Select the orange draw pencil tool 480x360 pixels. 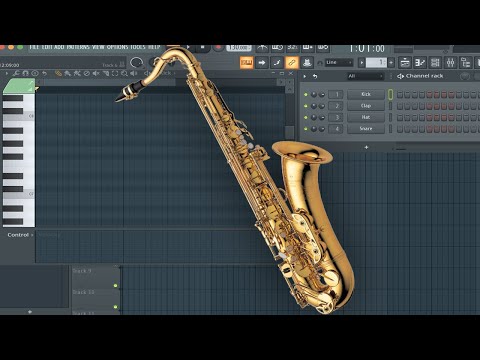(x=58, y=73)
